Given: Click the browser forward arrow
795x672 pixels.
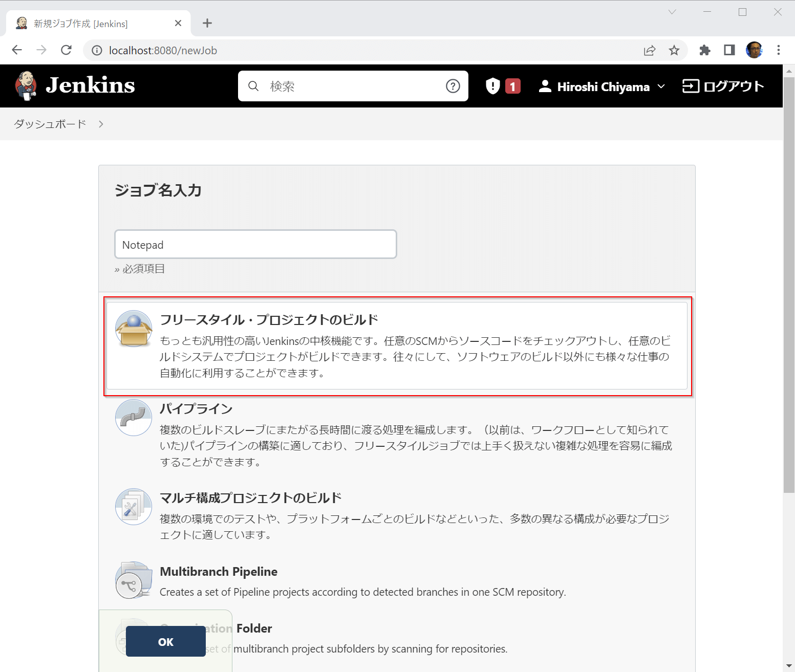Looking at the screenshot, I should click(41, 50).
